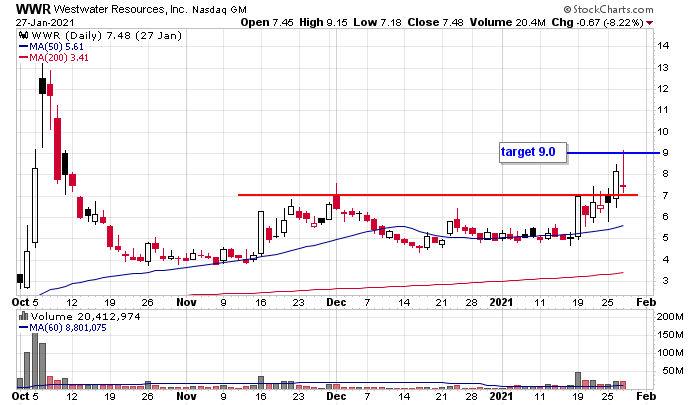The height and width of the screenshot is (405, 700).
Task: Click the 200M volume axis label
Action: pyautogui.click(x=670, y=317)
